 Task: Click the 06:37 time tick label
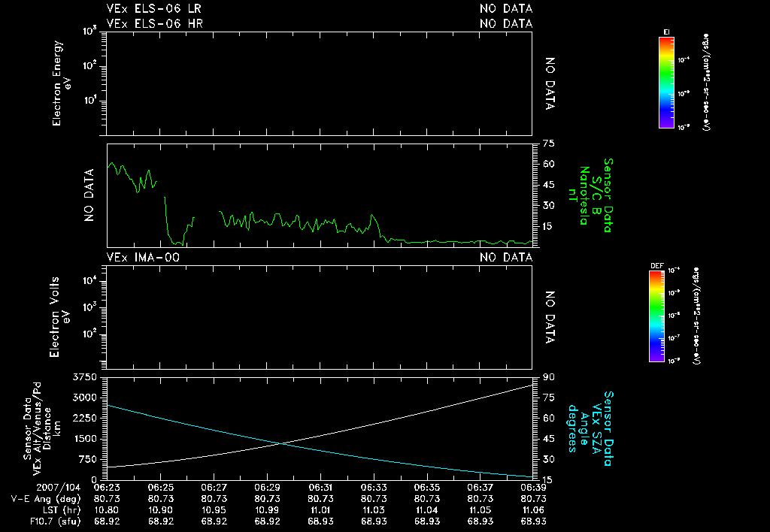tap(480, 488)
